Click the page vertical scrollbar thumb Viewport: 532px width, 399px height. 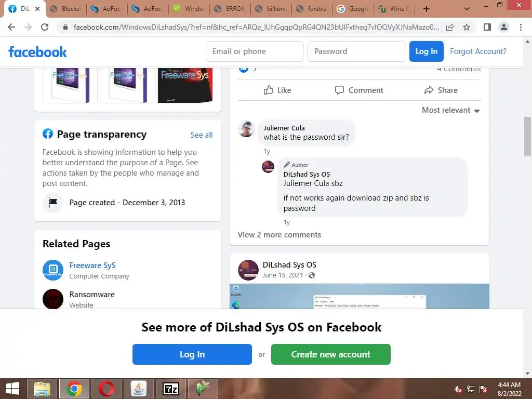(x=528, y=137)
